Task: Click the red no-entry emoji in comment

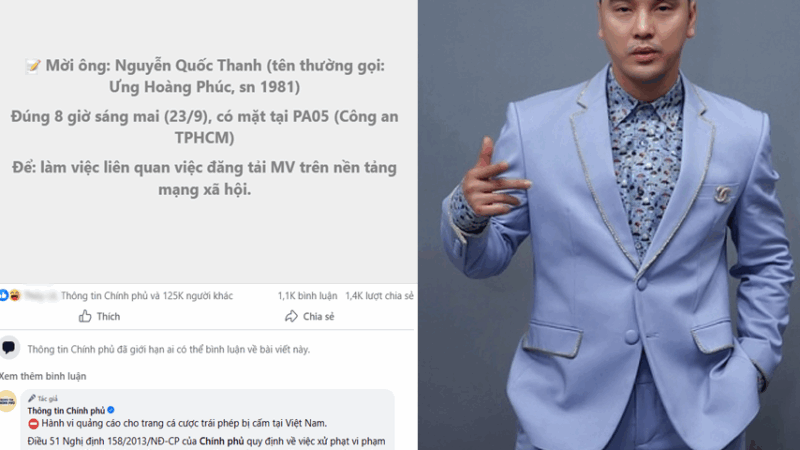Action: [33, 423]
